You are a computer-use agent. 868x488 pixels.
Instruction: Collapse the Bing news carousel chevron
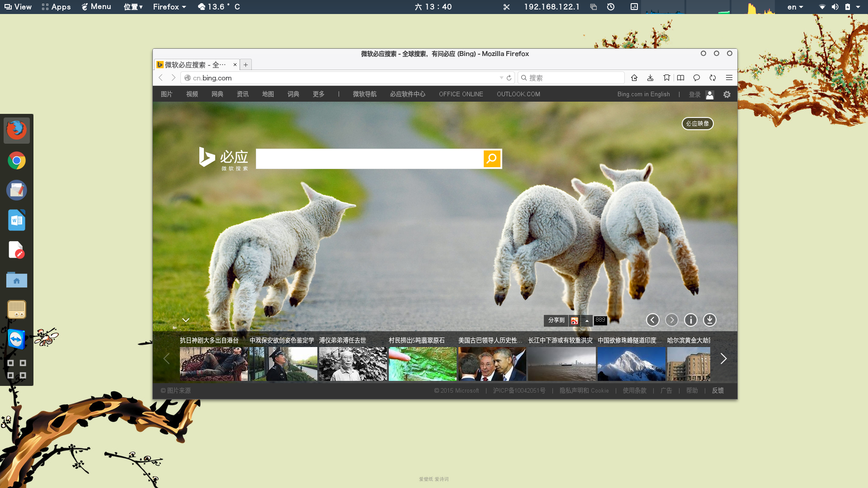[185, 320]
